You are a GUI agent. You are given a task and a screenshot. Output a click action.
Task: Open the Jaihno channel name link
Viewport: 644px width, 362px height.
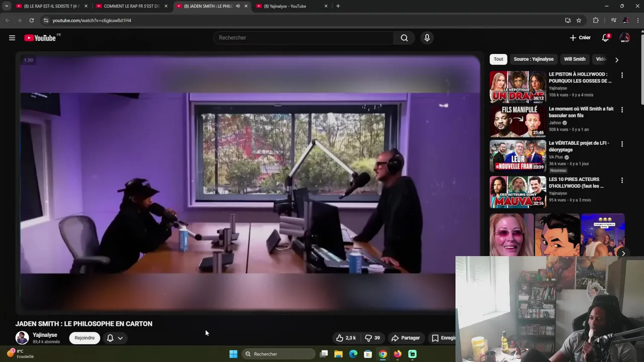point(555,123)
